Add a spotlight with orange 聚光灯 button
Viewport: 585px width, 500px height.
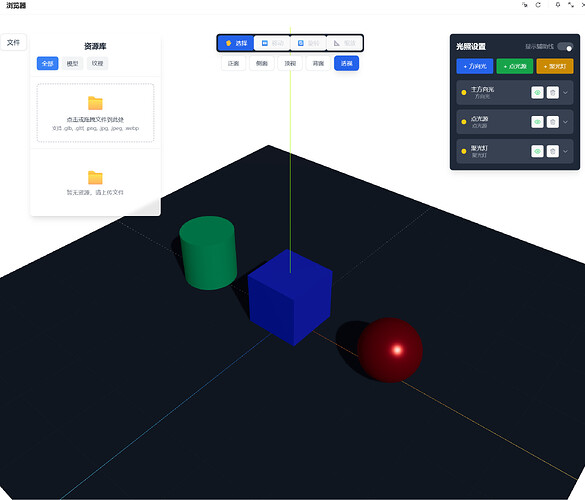point(555,66)
